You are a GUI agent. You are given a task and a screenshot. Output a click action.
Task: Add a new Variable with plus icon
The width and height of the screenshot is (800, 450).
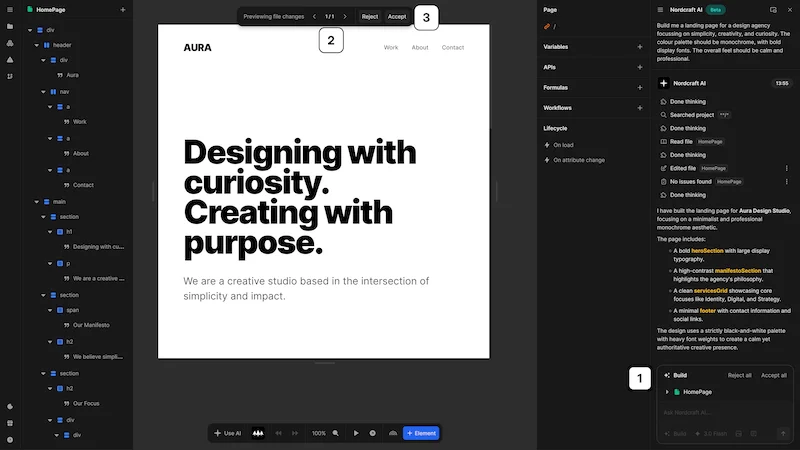(x=640, y=47)
